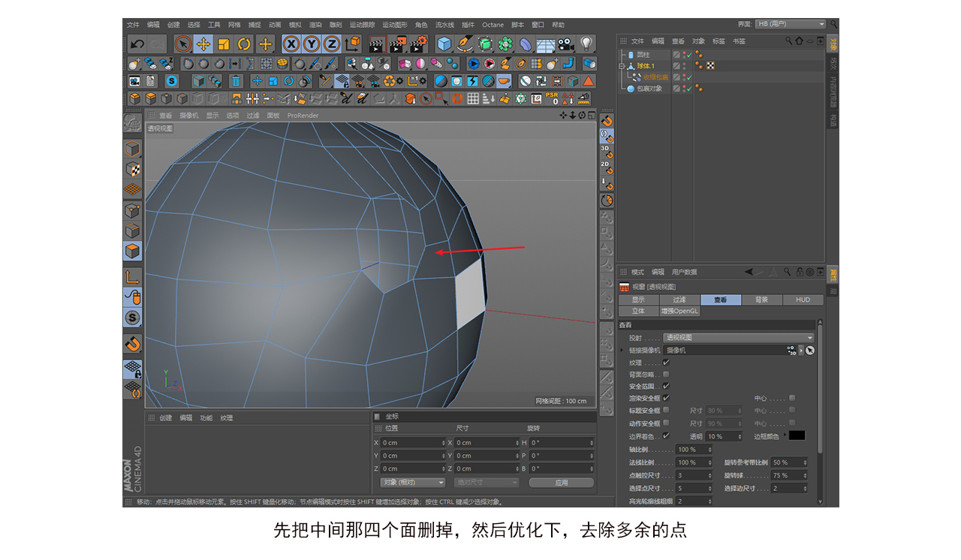Toggle the X axis lock
Viewport: 961px width, 560px height.
[291, 44]
